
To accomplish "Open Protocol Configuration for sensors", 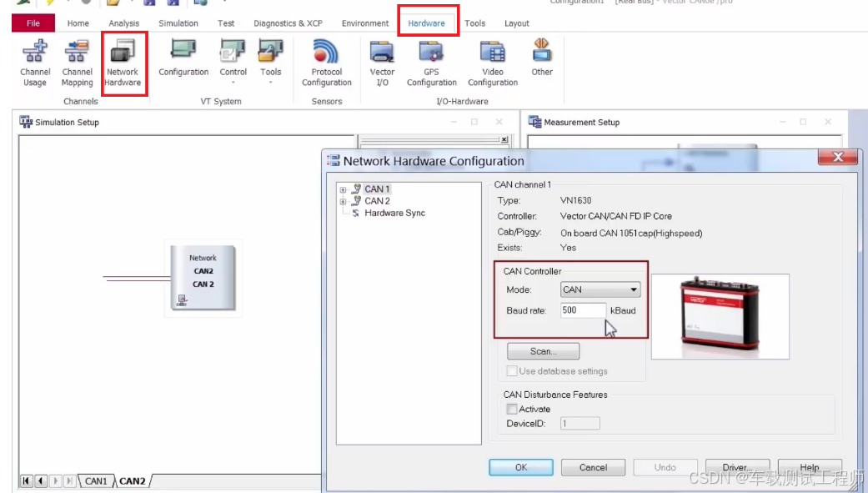I will click(x=327, y=63).
